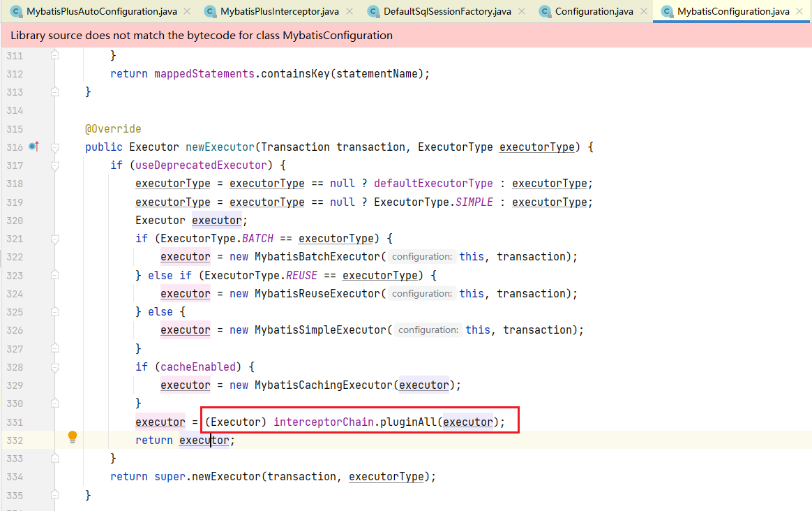812x511 pixels.
Task: Collapse the newExecutor method at line 316
Action: [x=55, y=147]
